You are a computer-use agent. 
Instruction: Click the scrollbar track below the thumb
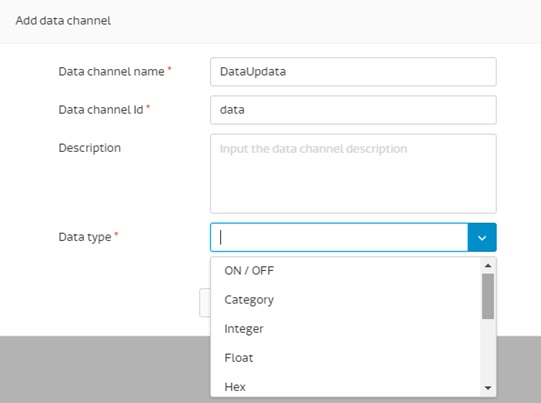488,350
